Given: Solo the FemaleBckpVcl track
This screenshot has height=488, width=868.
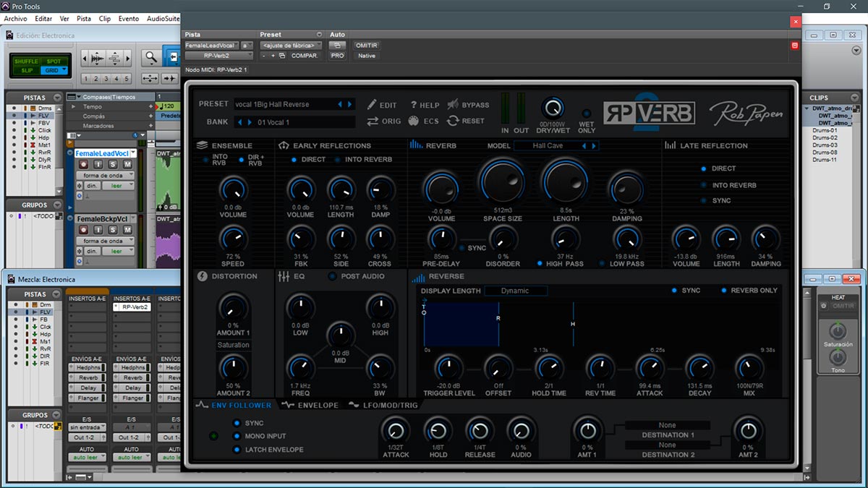Looking at the screenshot, I should tap(112, 230).
